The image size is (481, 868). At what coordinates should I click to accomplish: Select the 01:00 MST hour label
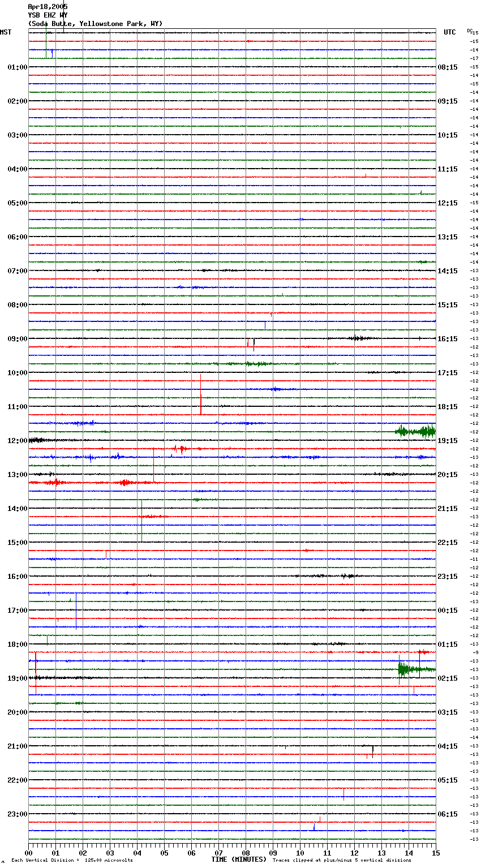click(x=18, y=67)
